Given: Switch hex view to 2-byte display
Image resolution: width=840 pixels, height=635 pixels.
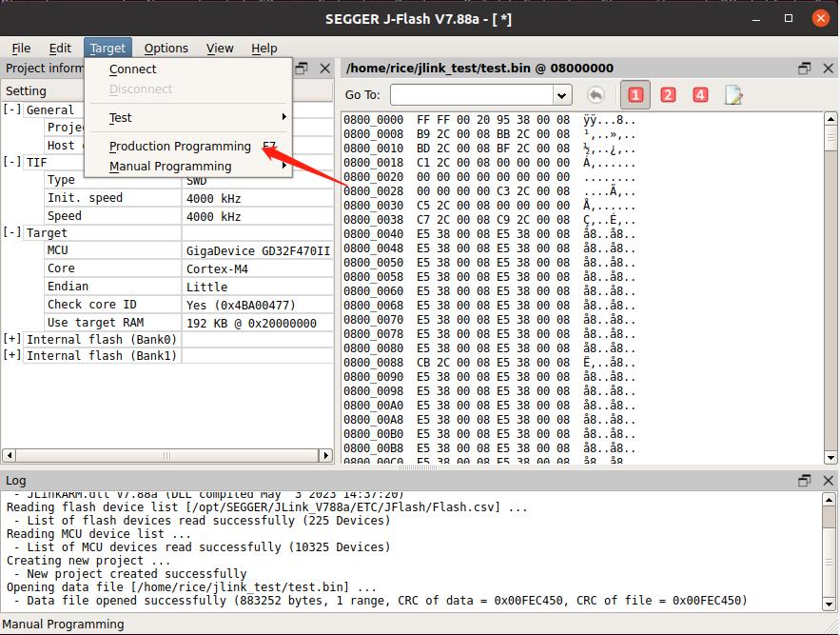Looking at the screenshot, I should pos(668,95).
